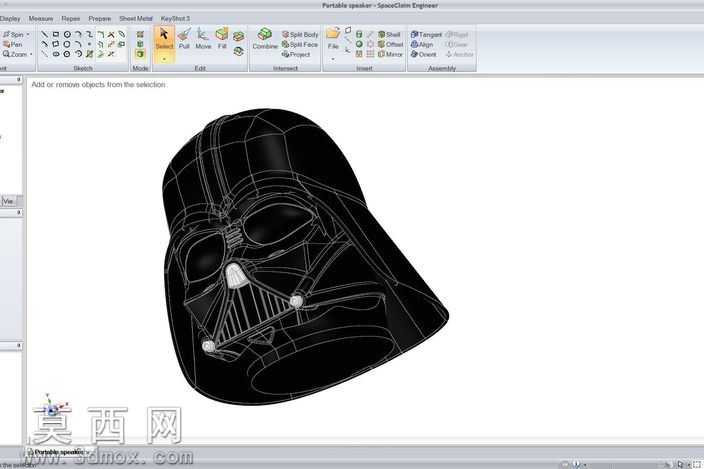Click the Split Face button
Image resolution: width=704 pixels, height=469 pixels.
click(x=300, y=44)
